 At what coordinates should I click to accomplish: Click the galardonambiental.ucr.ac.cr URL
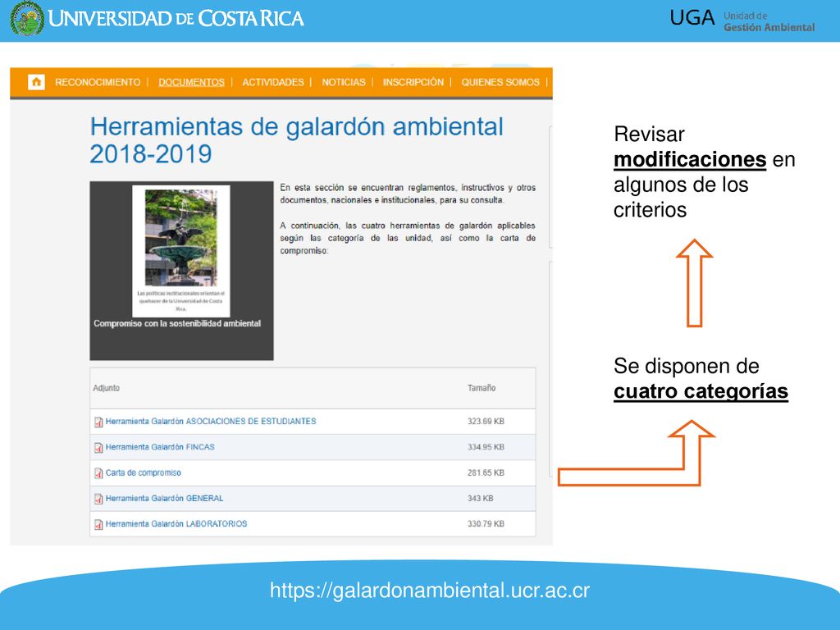coord(429,591)
